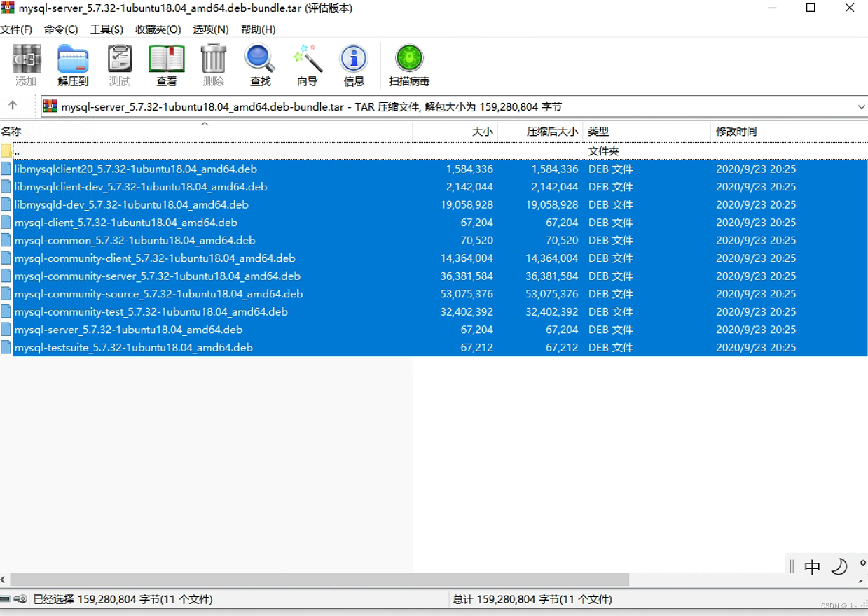Select libmysqld-dev_5.7.32 deb file
Viewport: 868px width, 616px height.
(131, 204)
